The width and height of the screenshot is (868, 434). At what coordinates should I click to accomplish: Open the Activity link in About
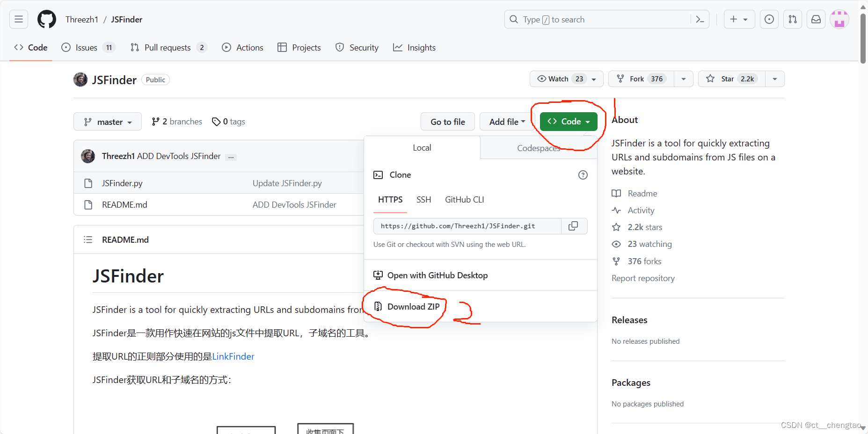point(633,210)
